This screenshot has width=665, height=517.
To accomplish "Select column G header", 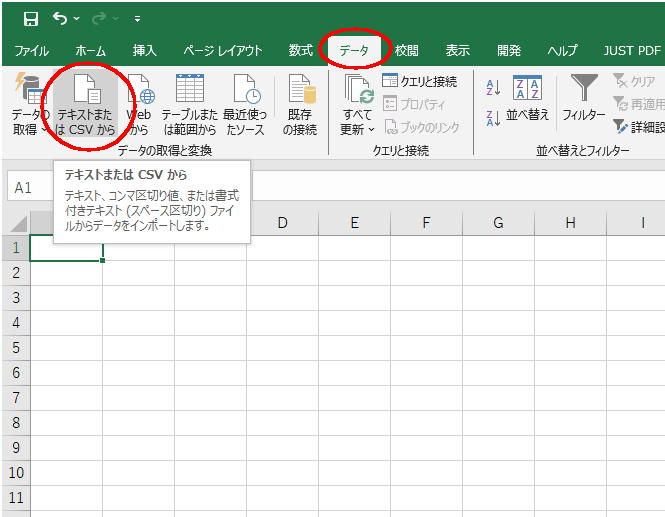I will (498, 223).
